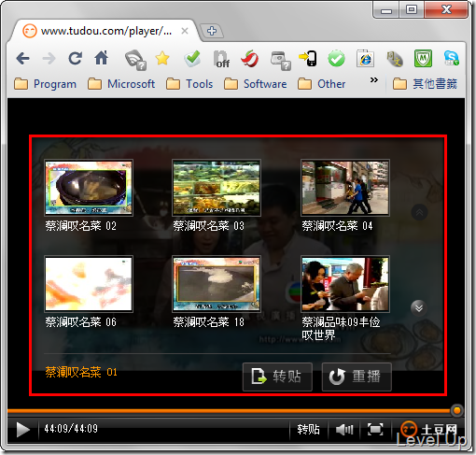476x455 pixels.
Task: Expand the bookmarks overflow chevron
Action: [374, 80]
